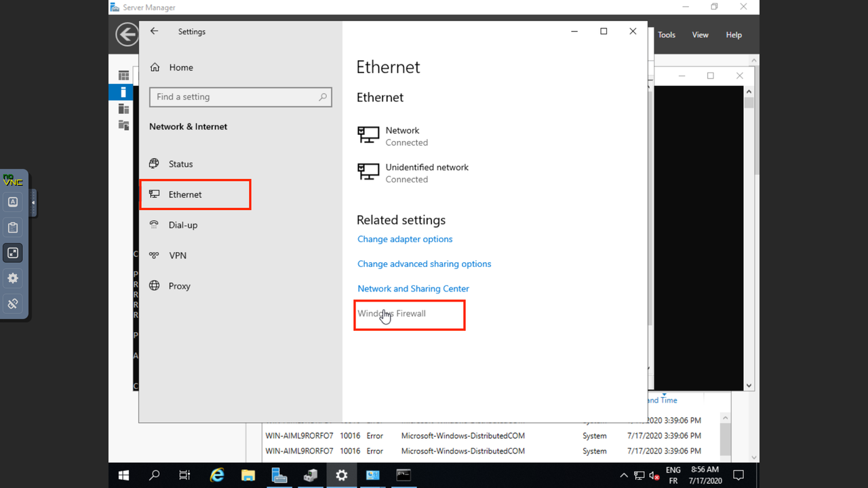
Task: Launch Internet Explorer from taskbar
Action: [x=217, y=475]
